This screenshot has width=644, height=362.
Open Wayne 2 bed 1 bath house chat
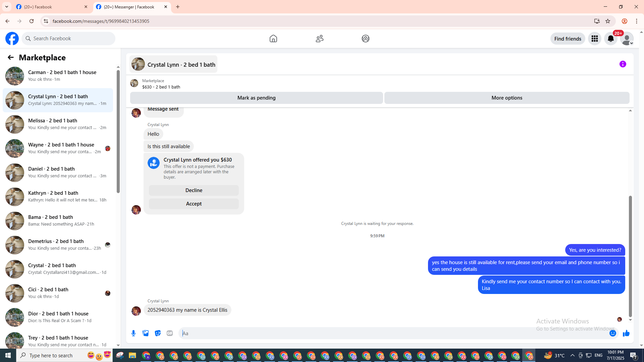(58, 148)
